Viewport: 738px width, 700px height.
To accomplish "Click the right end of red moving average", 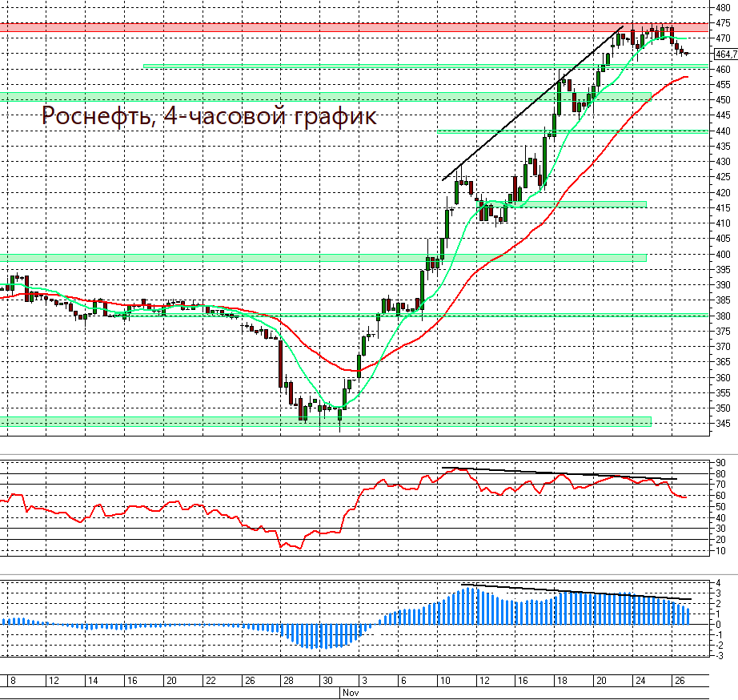I will click(685, 78).
